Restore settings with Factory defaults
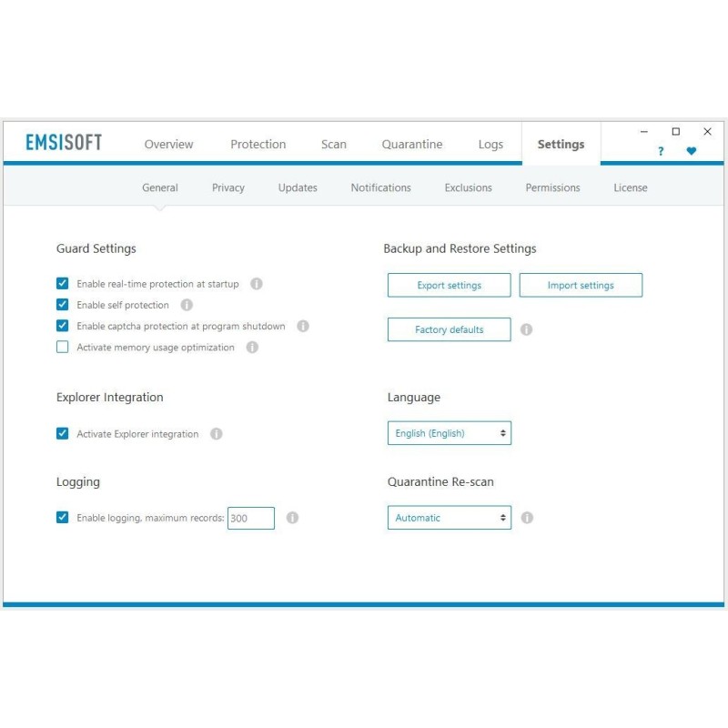Viewport: 728px width, 728px height. (x=449, y=329)
